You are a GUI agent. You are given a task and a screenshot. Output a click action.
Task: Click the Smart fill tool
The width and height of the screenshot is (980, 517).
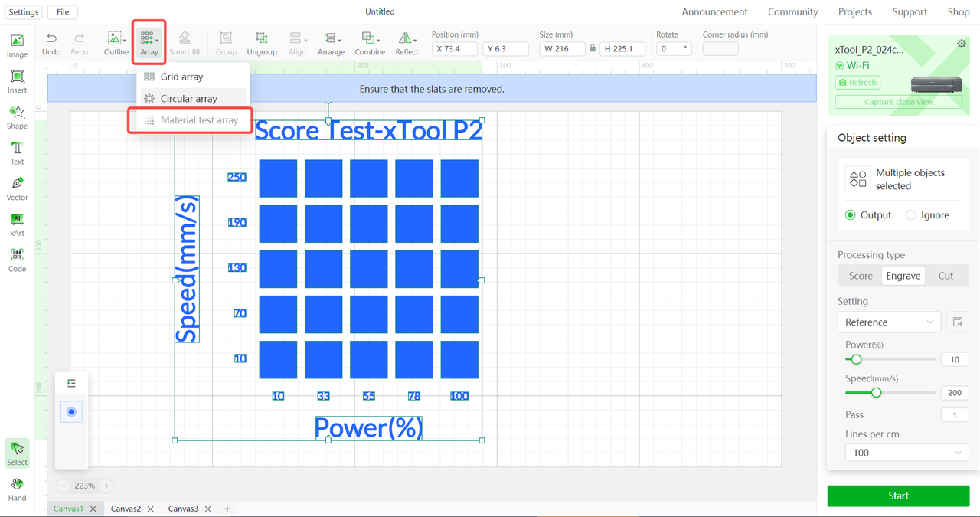click(x=185, y=44)
